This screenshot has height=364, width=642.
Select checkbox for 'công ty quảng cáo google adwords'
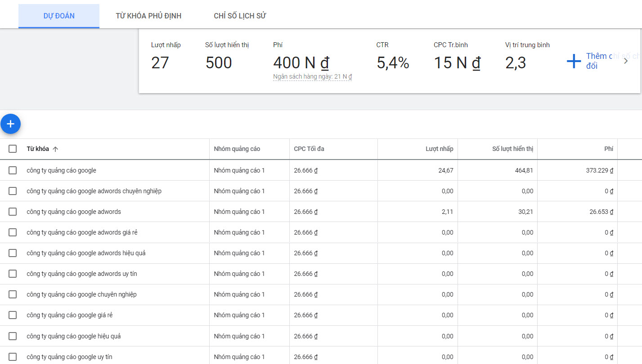(x=13, y=212)
